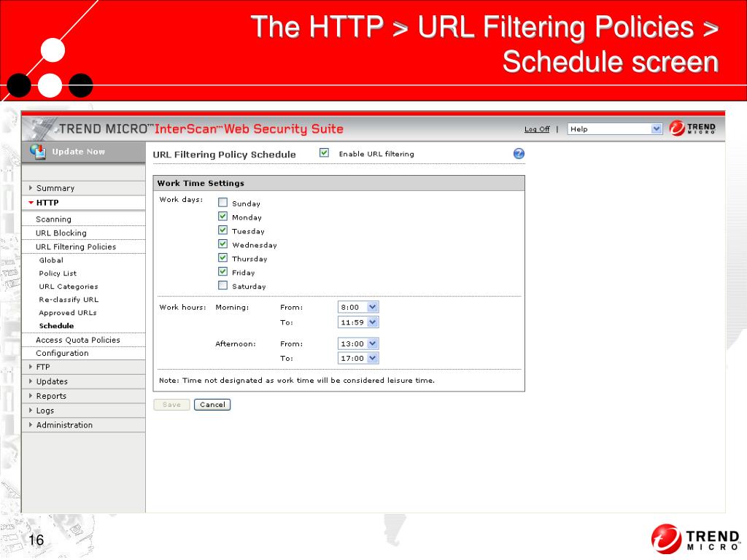Viewport: 747px width, 560px height.
Task: Click the Update Now button label
Action: 79,152
